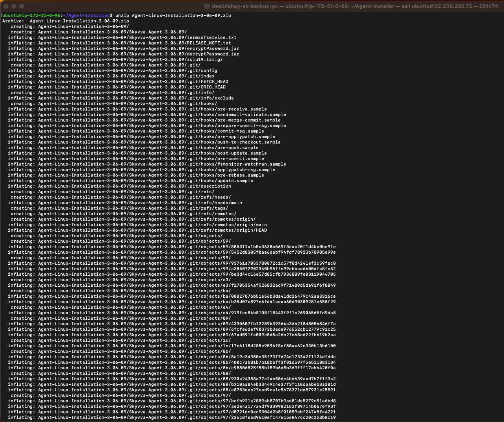Click the object line 'objects/8b/8e19c3d350...'
This screenshot has width=504, height=422.
click(172, 357)
